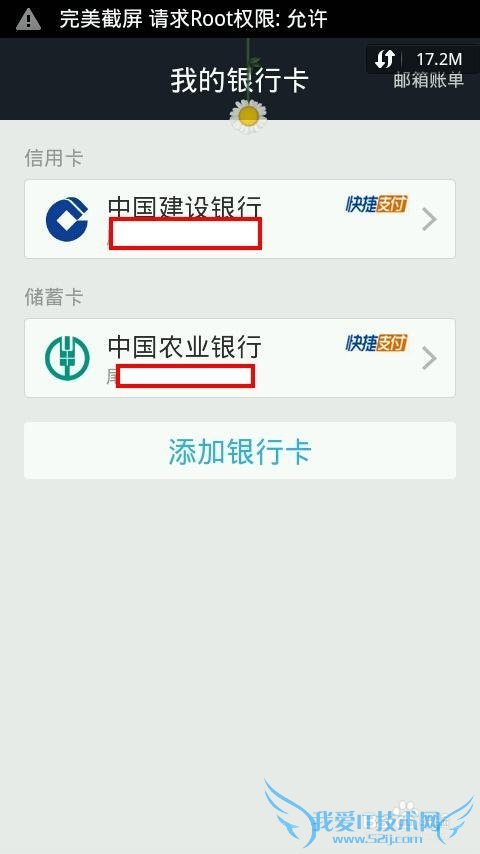This screenshot has width=480, height=854.
Task: Open the 邮箱账单 link in header
Action: pos(428,81)
